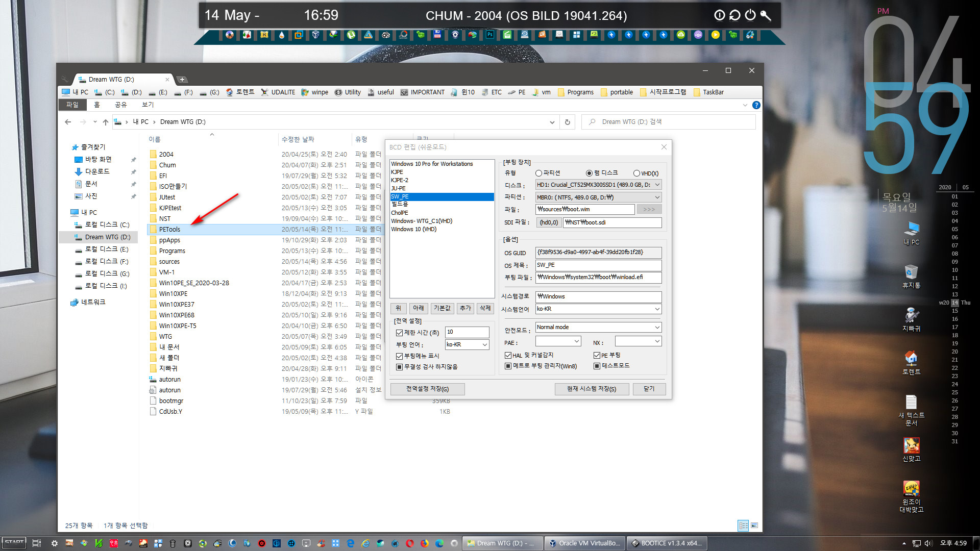Click the power shutdown icon in top bar

click(x=750, y=15)
